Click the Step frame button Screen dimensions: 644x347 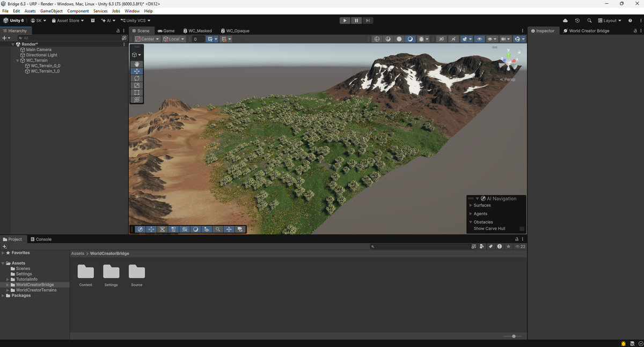pyautogui.click(x=368, y=20)
